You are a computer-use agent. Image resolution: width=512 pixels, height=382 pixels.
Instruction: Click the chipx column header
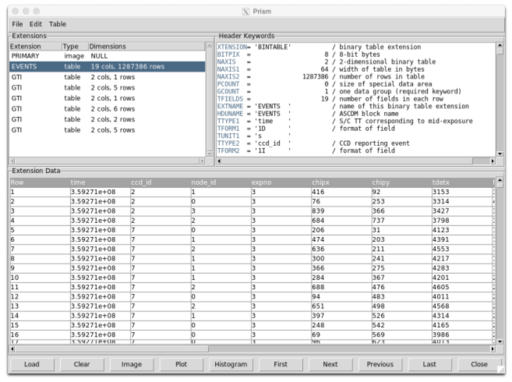click(341, 182)
